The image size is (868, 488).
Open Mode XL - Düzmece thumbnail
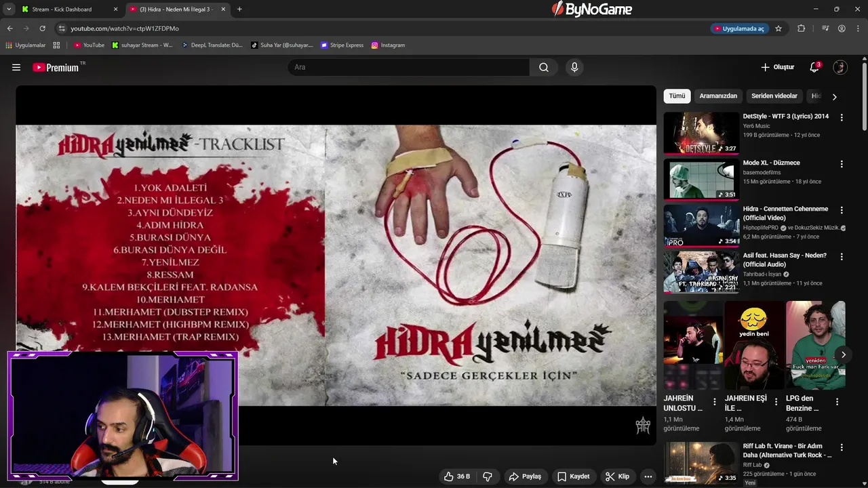701,180
